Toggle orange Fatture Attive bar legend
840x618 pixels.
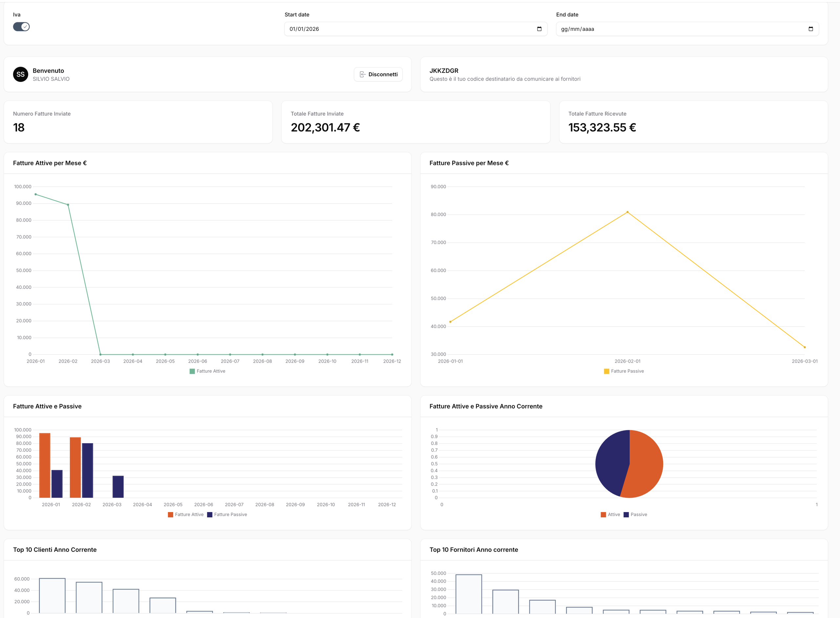pos(171,515)
